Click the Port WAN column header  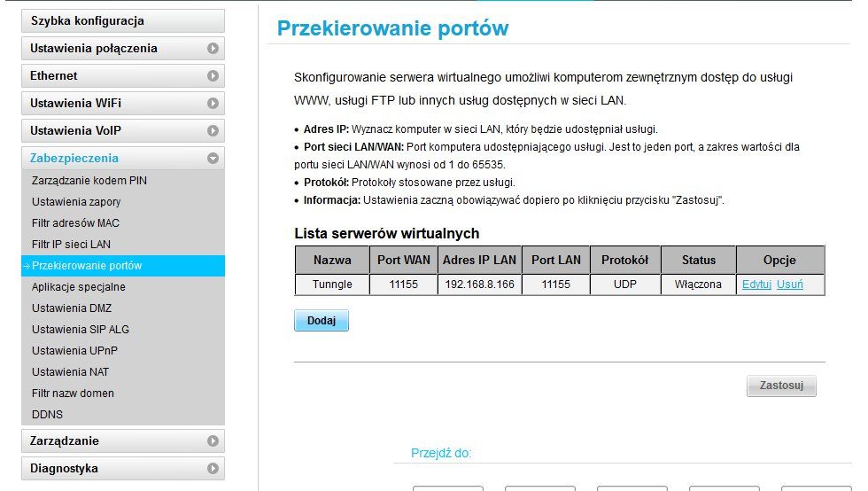tap(404, 260)
